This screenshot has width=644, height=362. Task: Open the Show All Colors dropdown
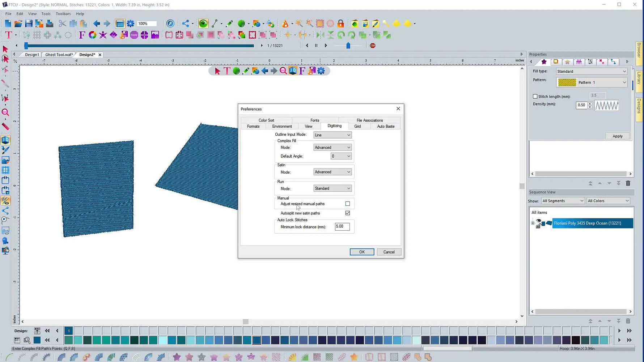(x=608, y=200)
